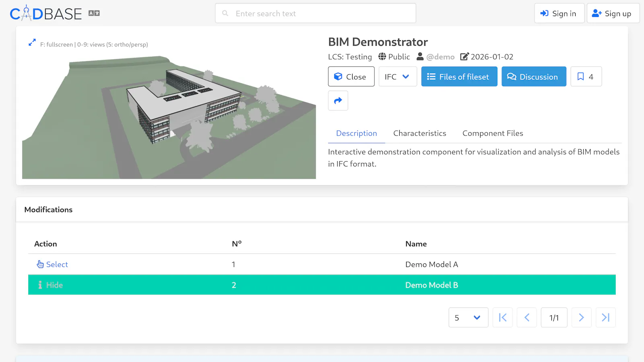The width and height of the screenshot is (644, 362).
Task: Click the N° column header
Action: pos(237,244)
